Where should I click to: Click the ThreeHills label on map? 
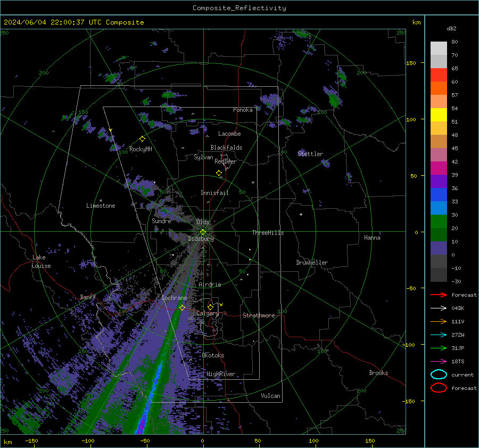268,233
